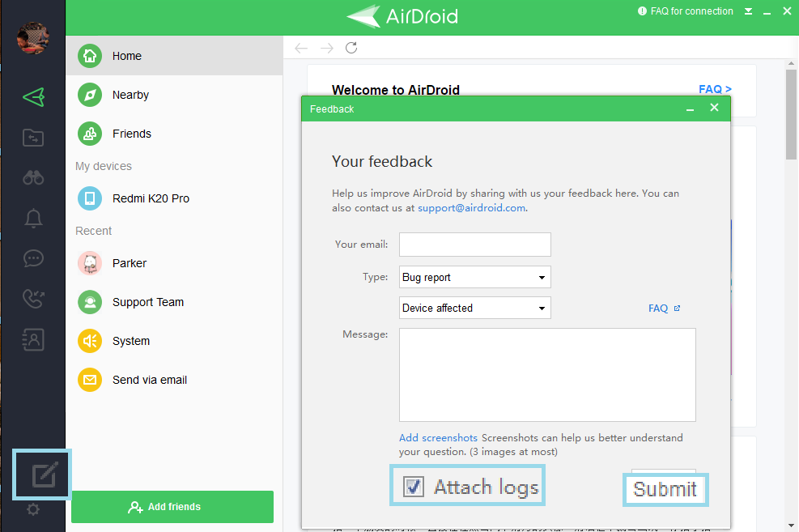Click the Add screenshots link

point(438,438)
